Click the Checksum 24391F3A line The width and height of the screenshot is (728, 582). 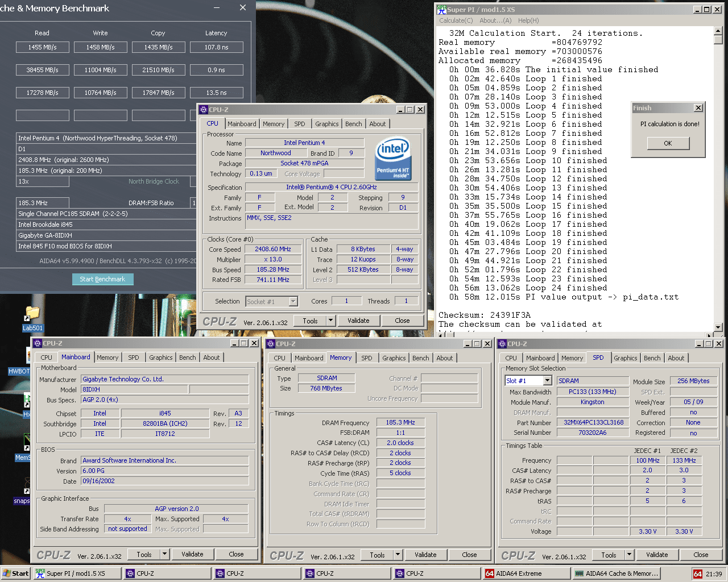485,315
